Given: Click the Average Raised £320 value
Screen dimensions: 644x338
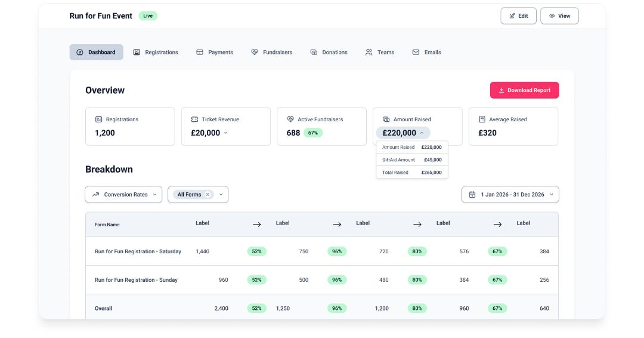Looking at the screenshot, I should pos(488,133).
